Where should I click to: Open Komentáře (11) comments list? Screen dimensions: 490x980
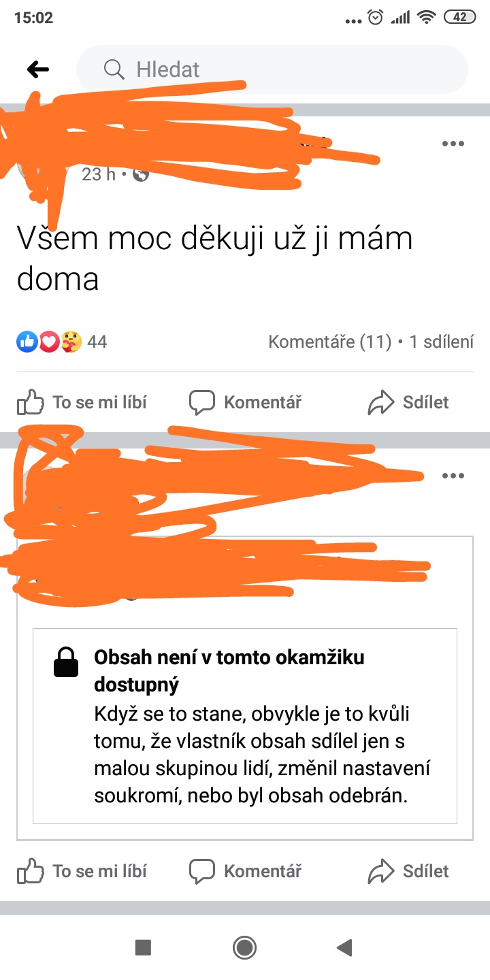coord(330,342)
